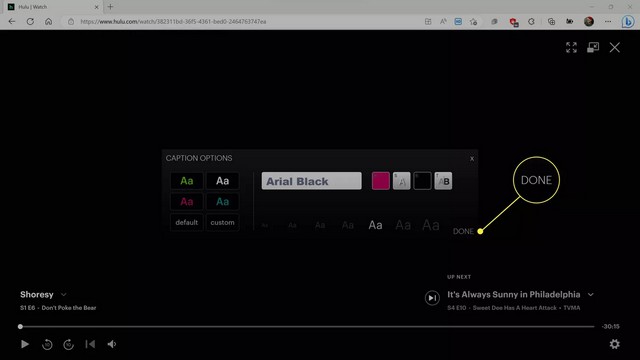Select the default caption style
The image size is (640, 360).
(187, 222)
